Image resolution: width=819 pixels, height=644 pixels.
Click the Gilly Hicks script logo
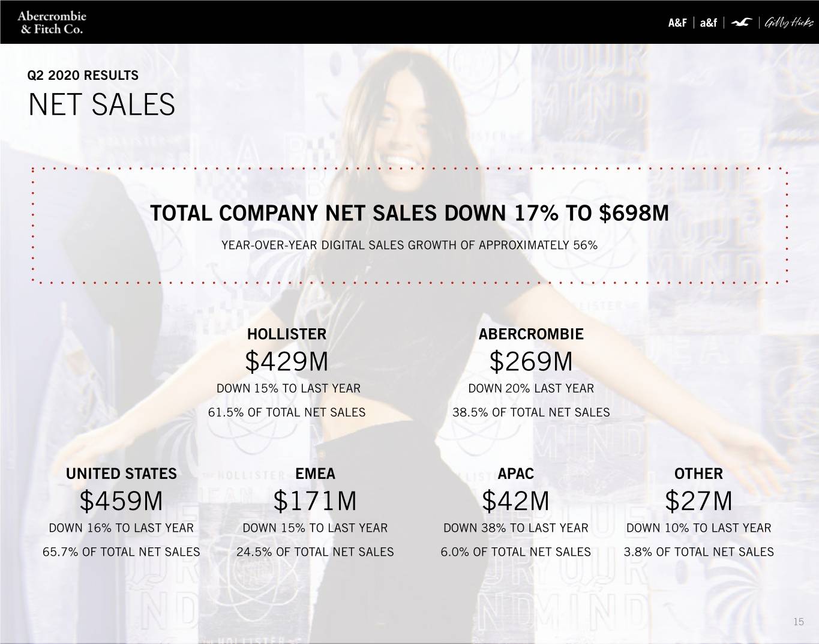point(788,23)
